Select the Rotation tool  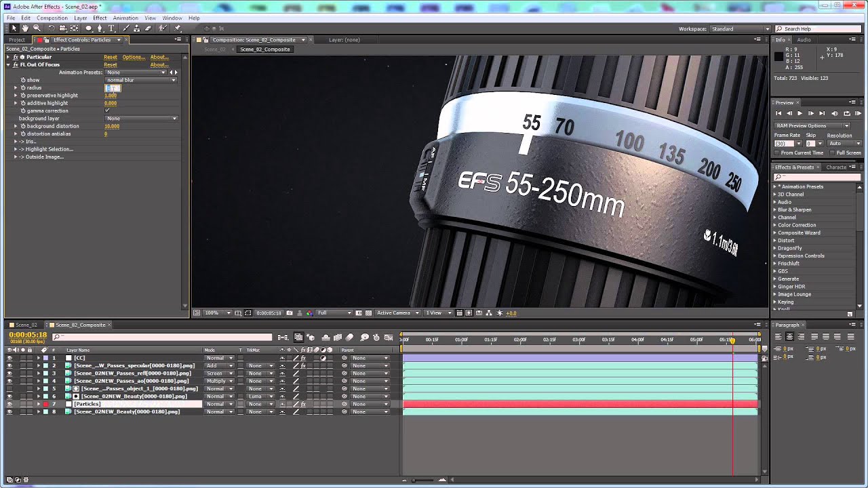click(x=52, y=28)
